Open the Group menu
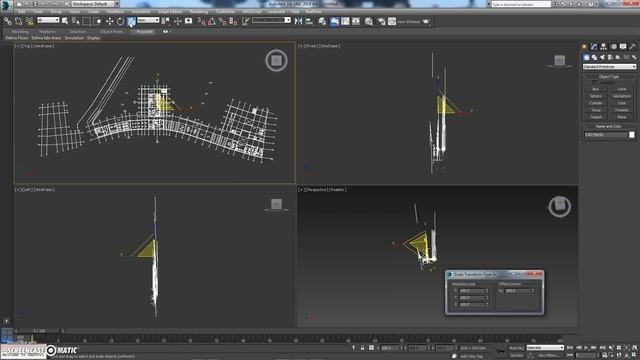This screenshot has width=640, height=360. click(56, 12)
